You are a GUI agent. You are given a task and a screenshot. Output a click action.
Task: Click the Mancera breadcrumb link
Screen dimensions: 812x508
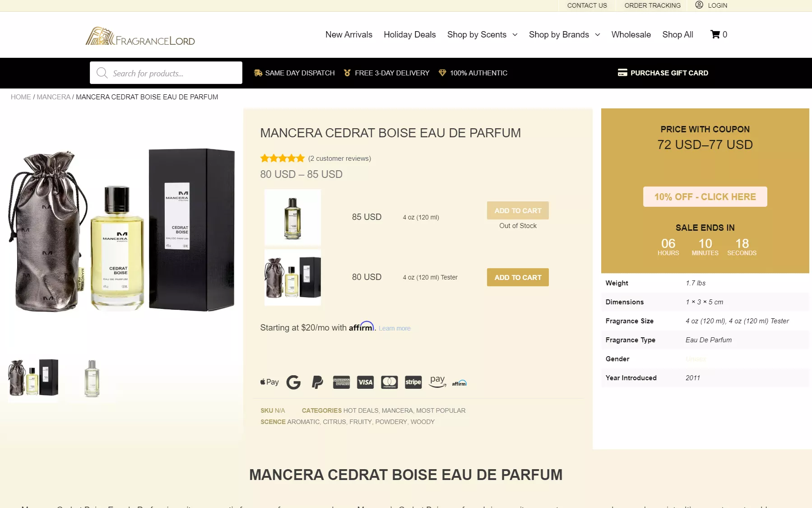point(53,97)
